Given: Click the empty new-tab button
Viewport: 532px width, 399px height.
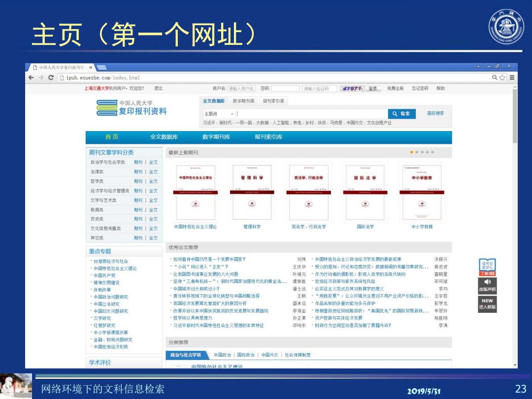Looking at the screenshot, I should coord(101,67).
